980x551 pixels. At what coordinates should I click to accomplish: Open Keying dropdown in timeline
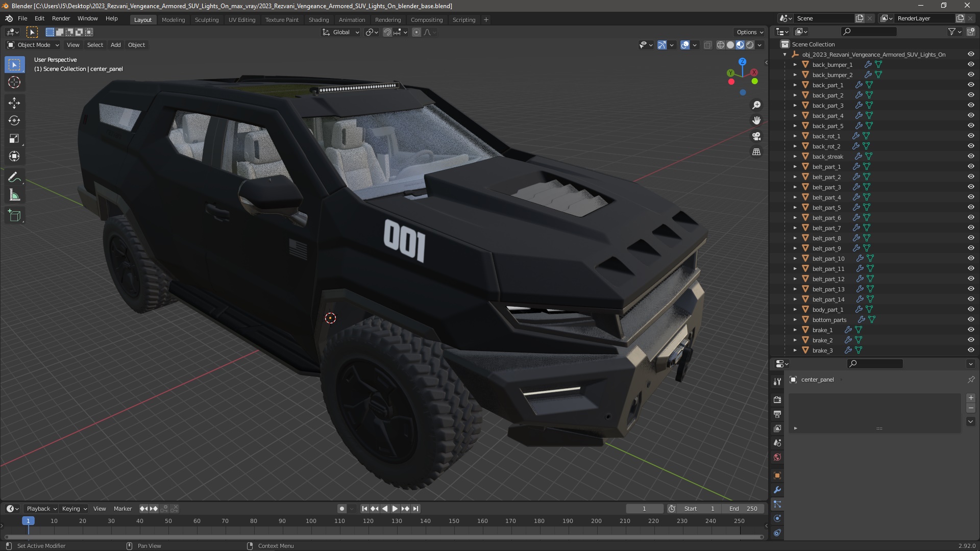pyautogui.click(x=74, y=509)
